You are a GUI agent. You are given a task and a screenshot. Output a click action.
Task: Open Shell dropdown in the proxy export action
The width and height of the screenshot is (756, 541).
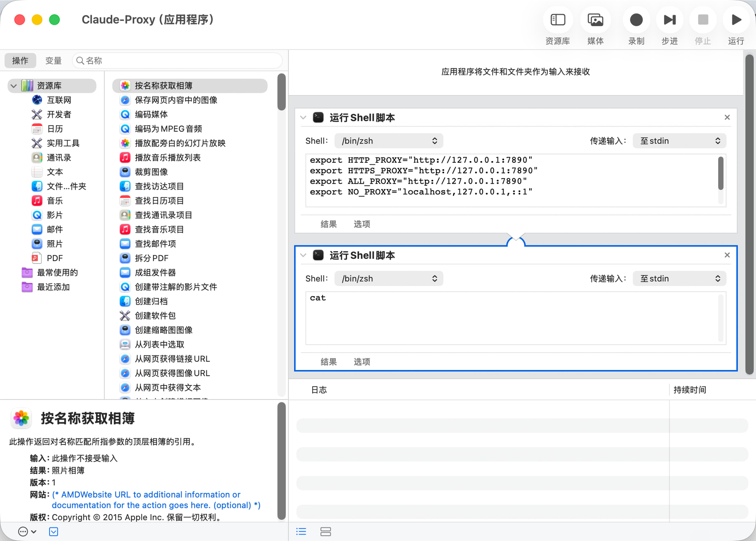(x=389, y=141)
